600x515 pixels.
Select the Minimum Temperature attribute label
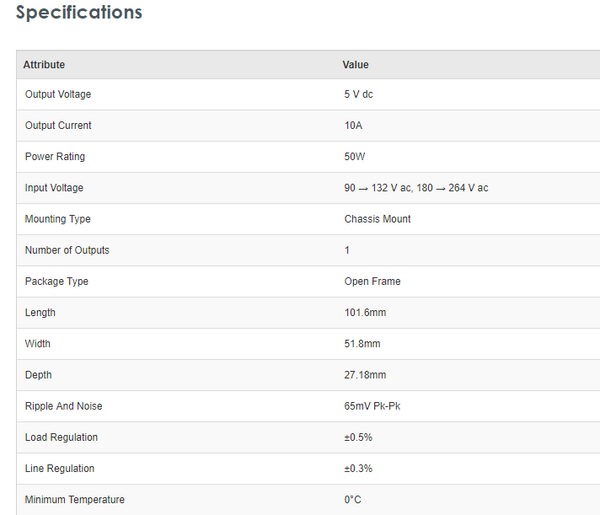coord(75,499)
